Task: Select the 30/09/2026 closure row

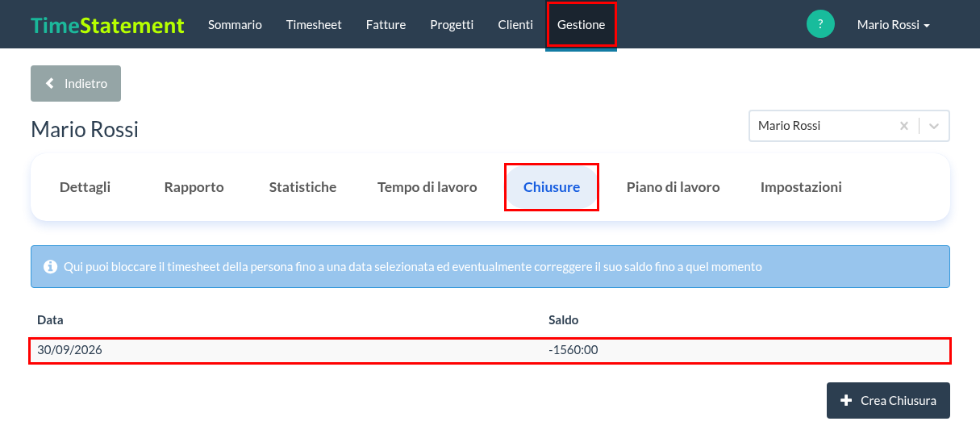Action: [490, 351]
